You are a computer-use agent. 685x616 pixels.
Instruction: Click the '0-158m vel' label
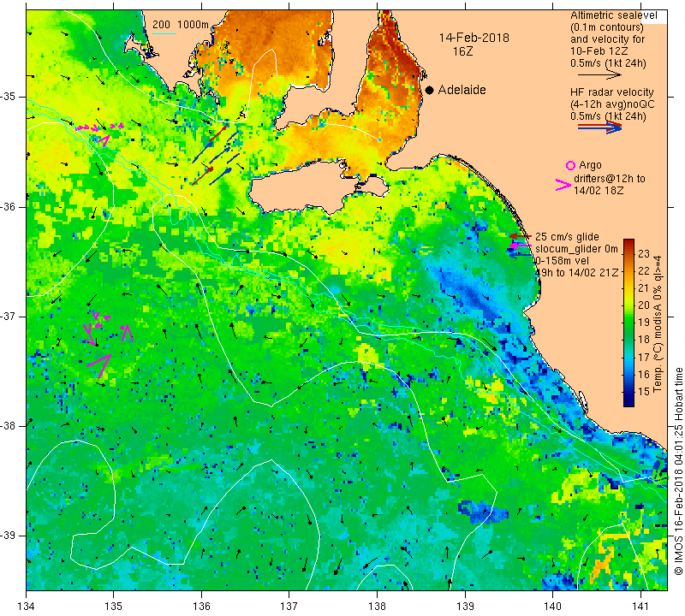click(563, 261)
